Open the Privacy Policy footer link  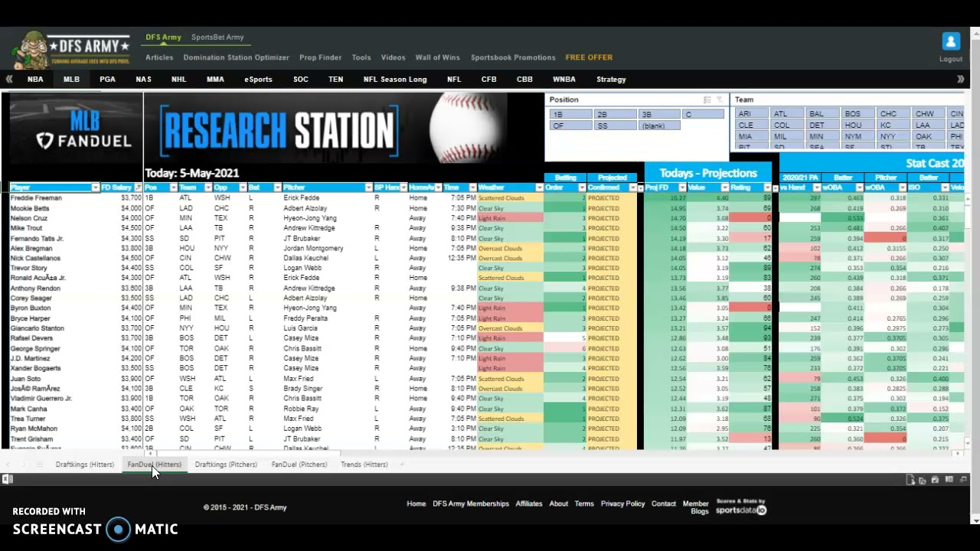pyautogui.click(x=622, y=504)
